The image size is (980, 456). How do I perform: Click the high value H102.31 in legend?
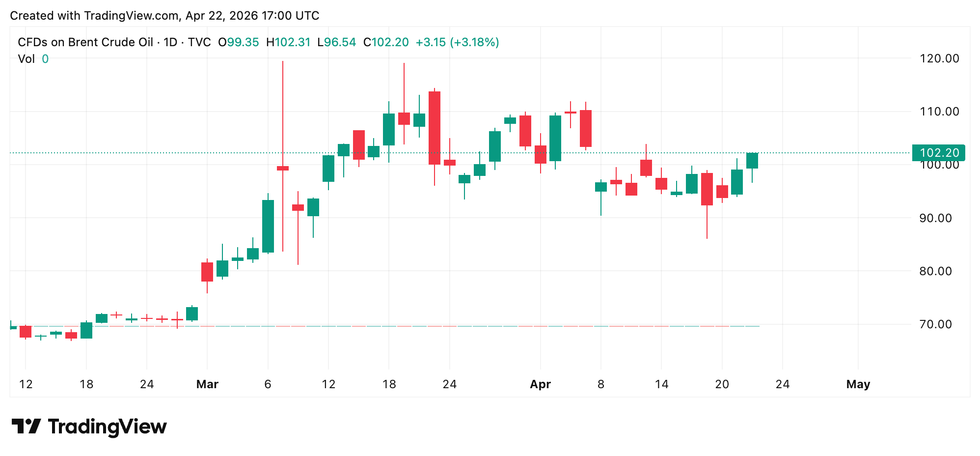pos(288,42)
